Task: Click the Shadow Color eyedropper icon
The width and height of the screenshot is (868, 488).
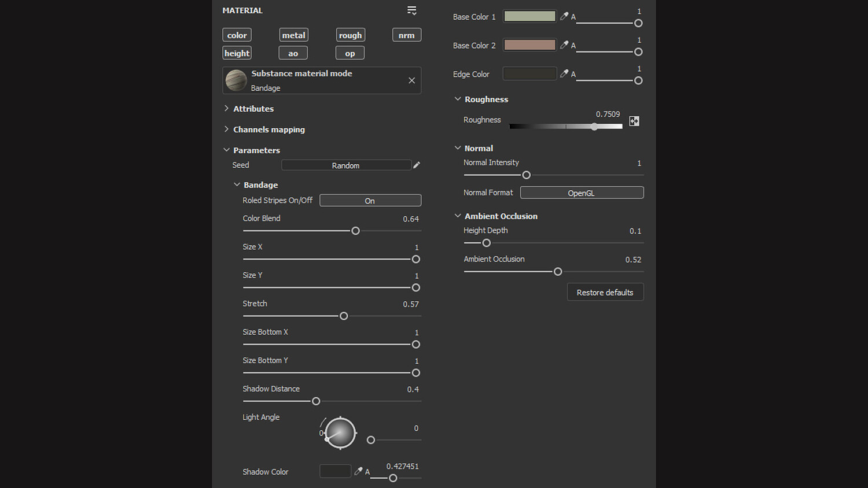Action: coord(358,471)
